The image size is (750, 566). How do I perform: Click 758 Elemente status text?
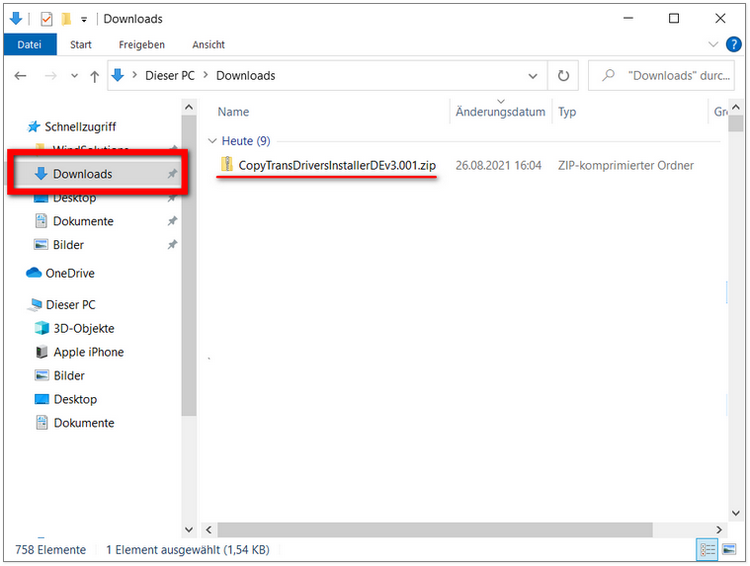coord(51,550)
